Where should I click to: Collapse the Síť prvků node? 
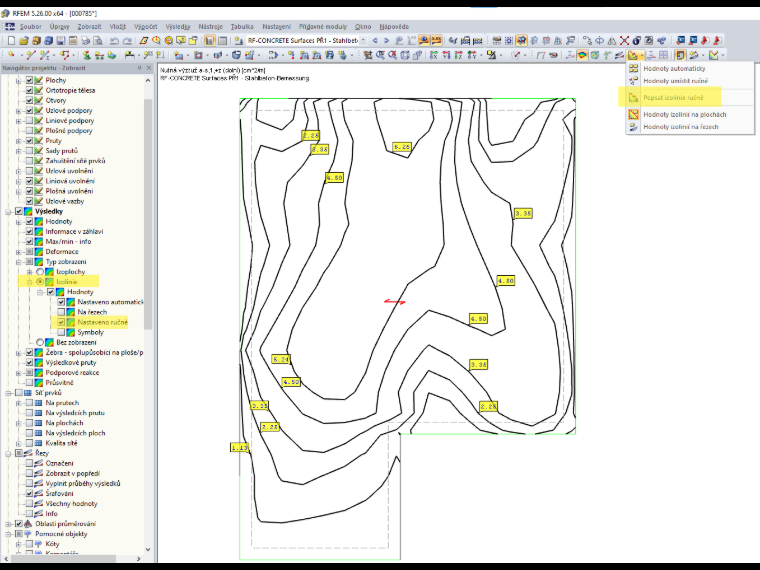pos(8,393)
